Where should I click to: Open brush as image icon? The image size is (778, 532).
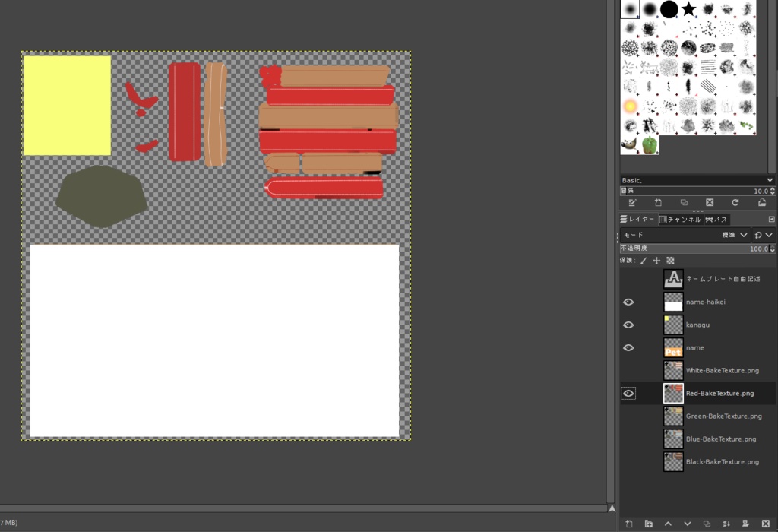coord(761,202)
